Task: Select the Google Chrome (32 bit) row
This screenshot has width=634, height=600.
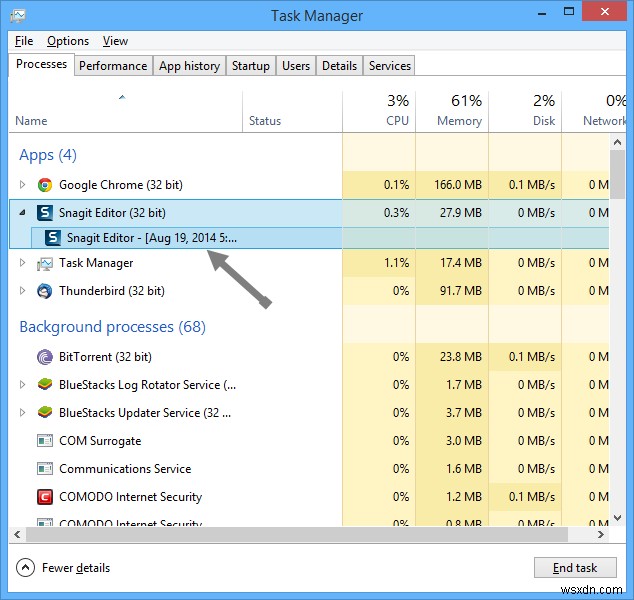Action: [x=309, y=185]
